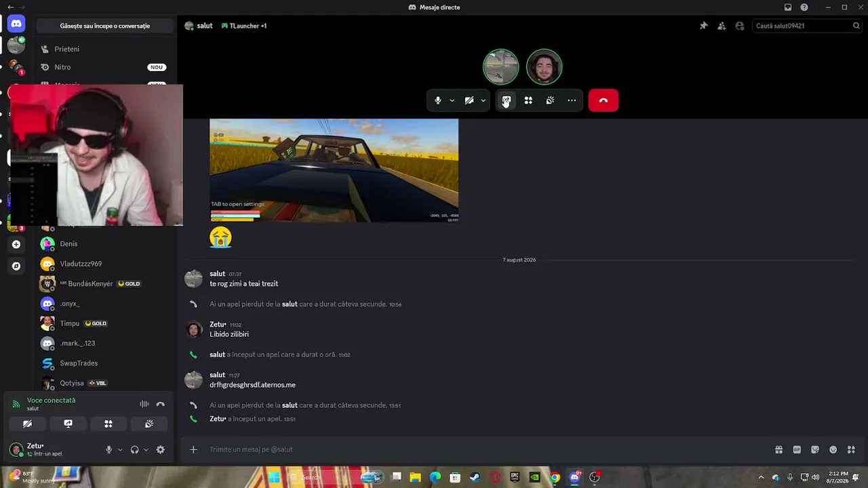The height and width of the screenshot is (488, 868).
Task: Mute microphone in the user panel
Action: pos(108,449)
